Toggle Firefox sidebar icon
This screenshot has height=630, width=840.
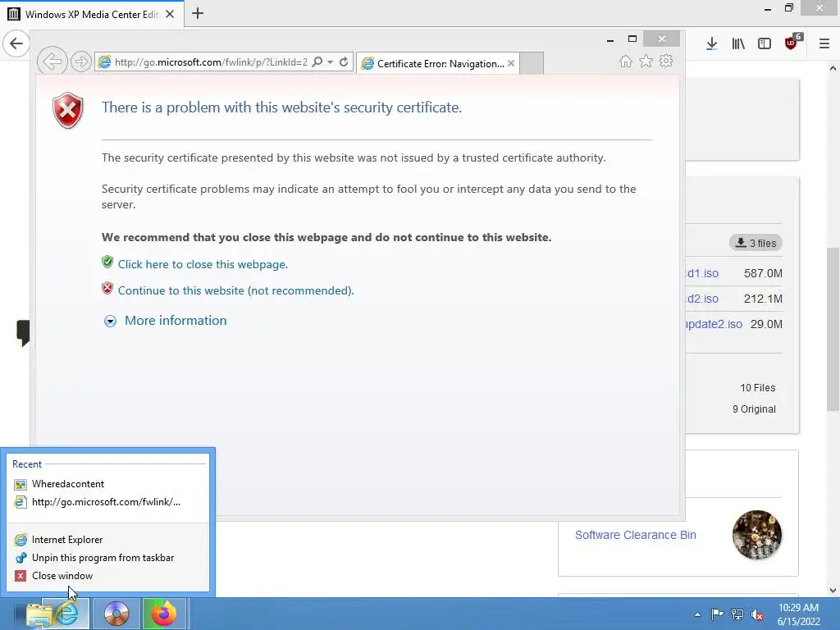pos(765,44)
